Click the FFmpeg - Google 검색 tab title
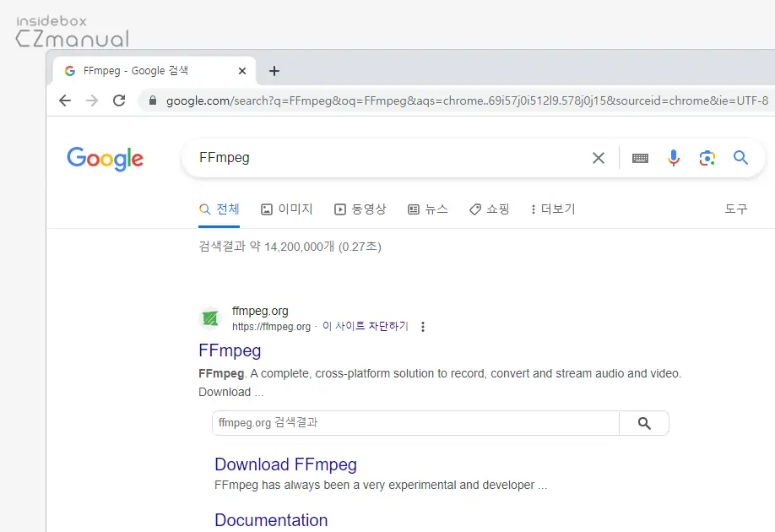 136,71
